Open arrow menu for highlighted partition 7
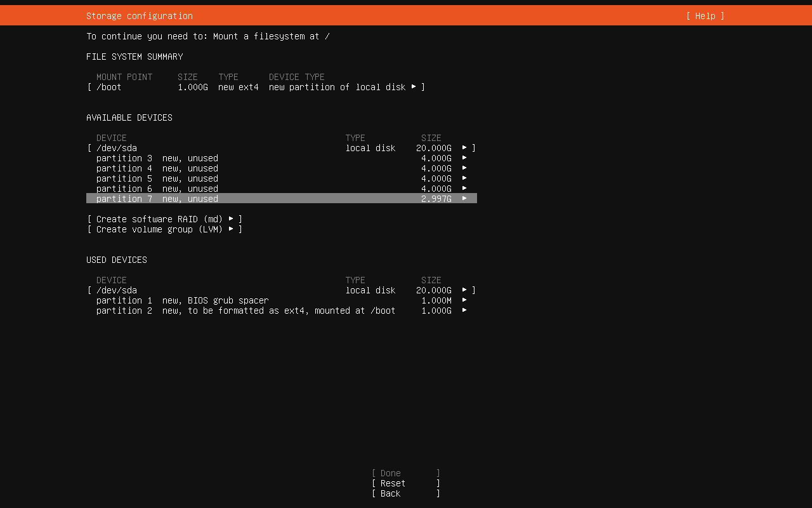The height and width of the screenshot is (508, 812). pos(464,198)
